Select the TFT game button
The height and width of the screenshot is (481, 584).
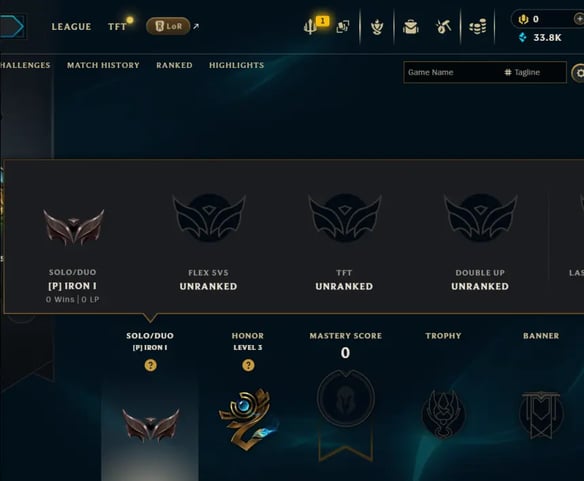point(117,27)
